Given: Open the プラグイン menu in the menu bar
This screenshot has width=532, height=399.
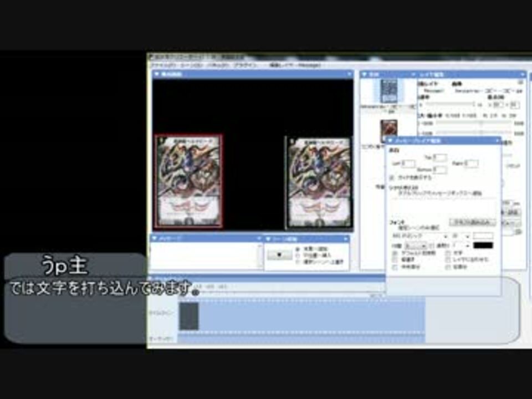Looking at the screenshot, I should tap(247, 65).
